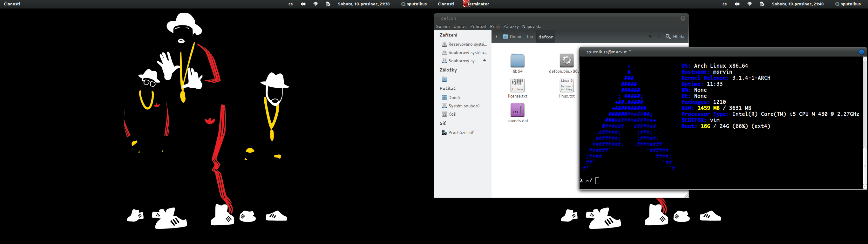
Task: Open the sputnikus user menu beside 21:40 clock
Action: [848, 4]
